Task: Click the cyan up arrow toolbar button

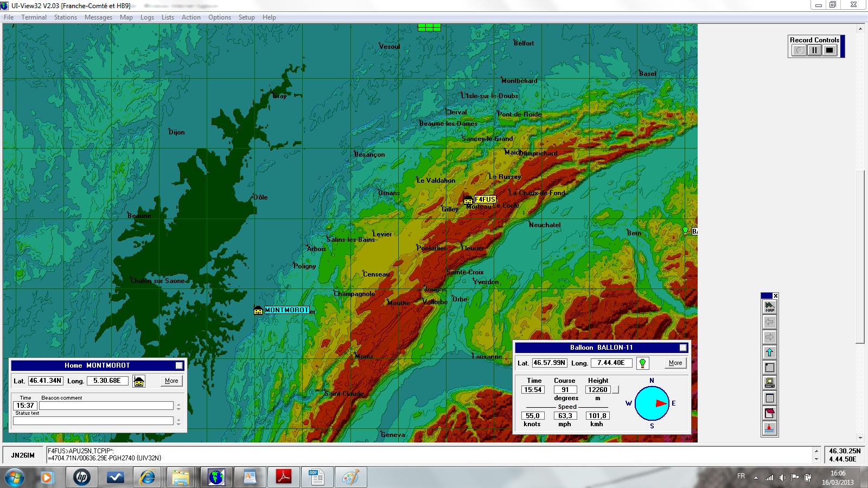Action: click(769, 352)
